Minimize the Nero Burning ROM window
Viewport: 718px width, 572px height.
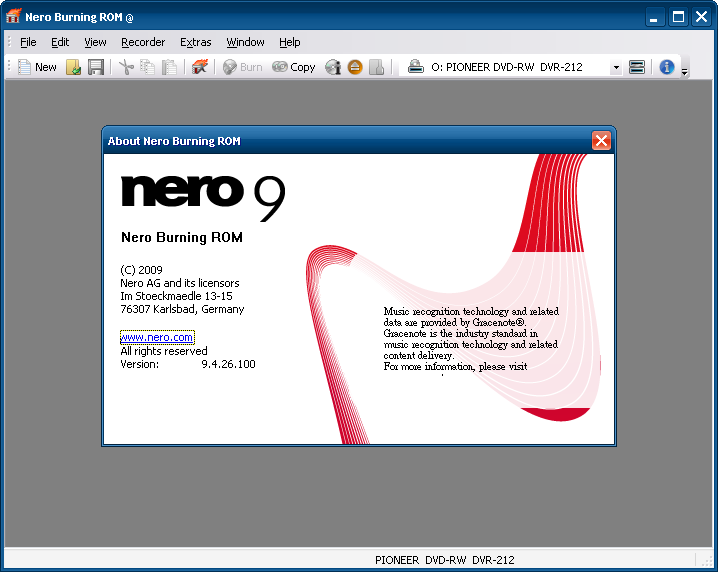coord(655,17)
